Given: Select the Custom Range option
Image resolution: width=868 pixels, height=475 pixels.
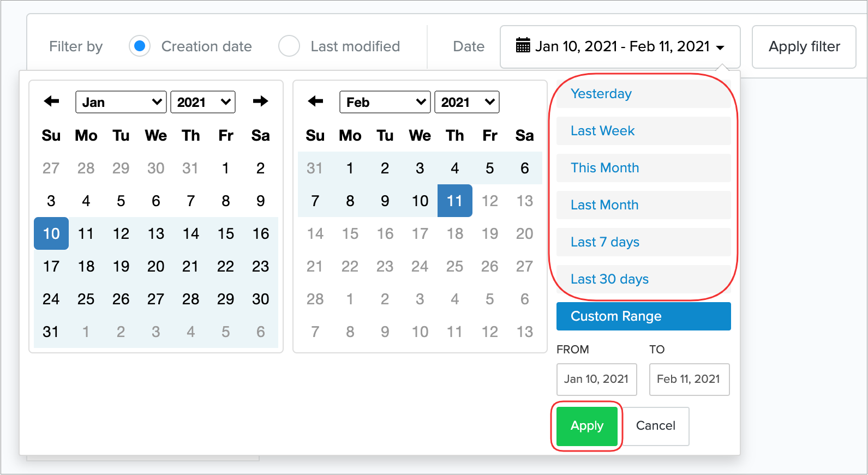Looking at the screenshot, I should [x=643, y=316].
